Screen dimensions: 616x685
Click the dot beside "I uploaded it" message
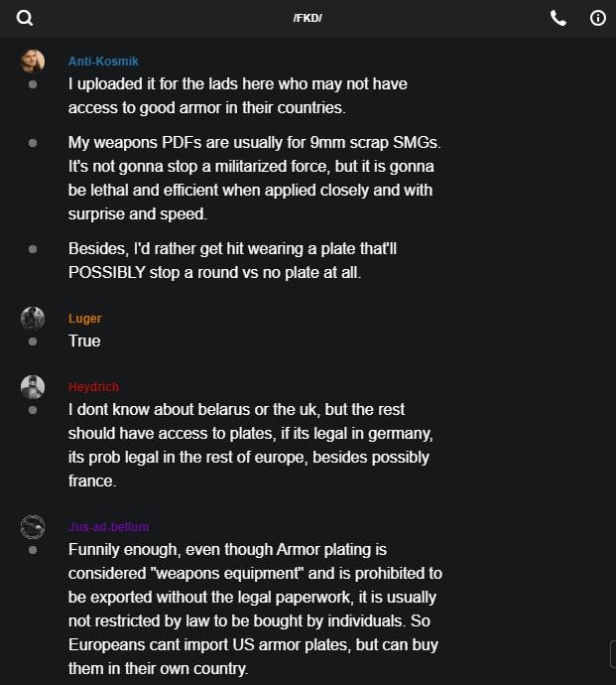tap(33, 84)
